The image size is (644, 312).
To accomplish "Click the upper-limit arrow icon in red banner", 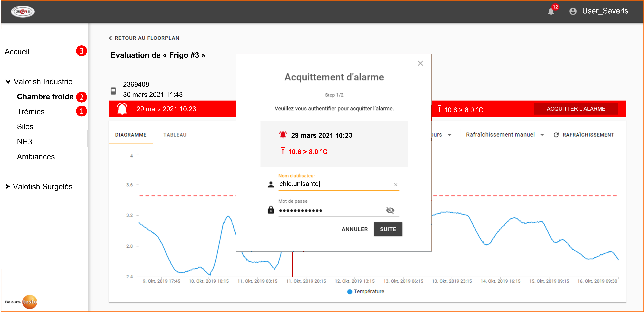I will click(x=439, y=109).
